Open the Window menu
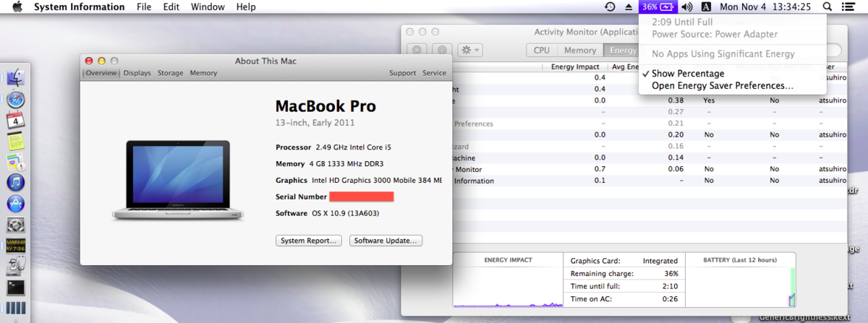This screenshot has width=868, height=323. [x=208, y=7]
